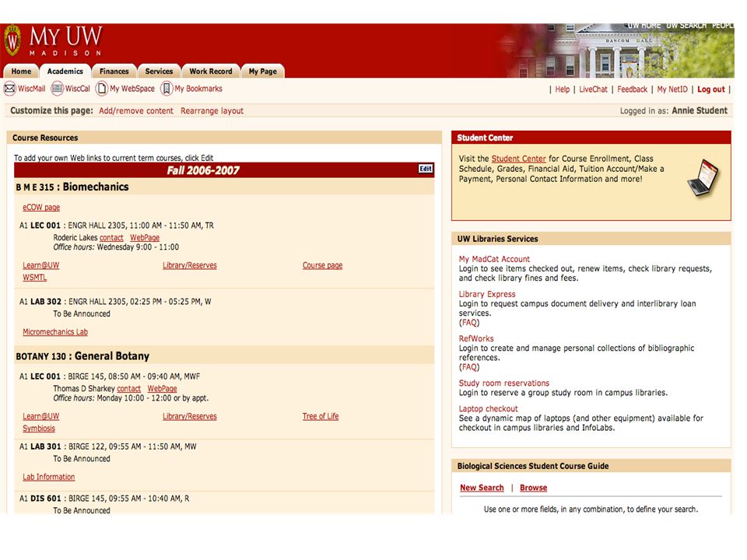This screenshot has width=747, height=560.
Task: Click the Student Center laptop image
Action: [703, 178]
